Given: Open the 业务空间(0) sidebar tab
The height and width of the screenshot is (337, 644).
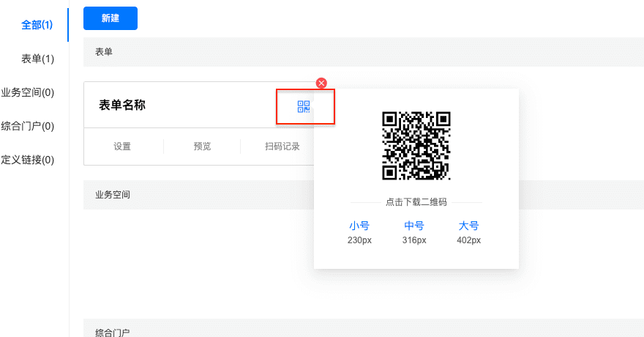Looking at the screenshot, I should 28,92.
